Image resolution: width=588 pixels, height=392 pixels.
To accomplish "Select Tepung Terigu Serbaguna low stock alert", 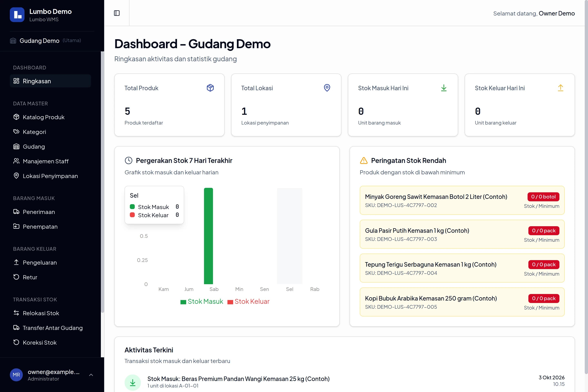I will 462,268.
